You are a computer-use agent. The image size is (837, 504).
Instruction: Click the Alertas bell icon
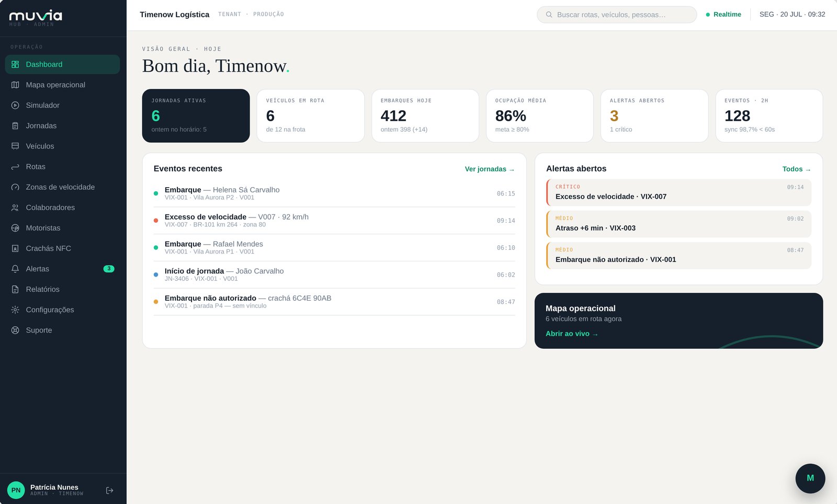tap(15, 269)
